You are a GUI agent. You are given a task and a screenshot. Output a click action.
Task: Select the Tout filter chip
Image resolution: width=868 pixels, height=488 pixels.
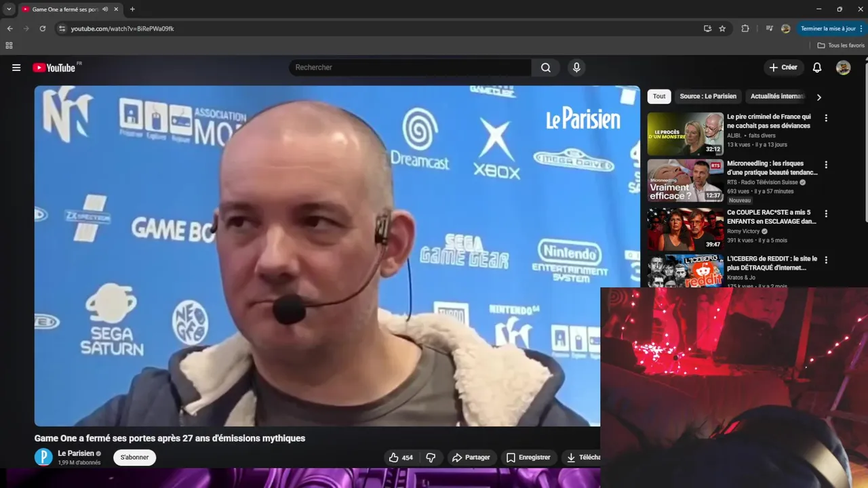click(659, 96)
